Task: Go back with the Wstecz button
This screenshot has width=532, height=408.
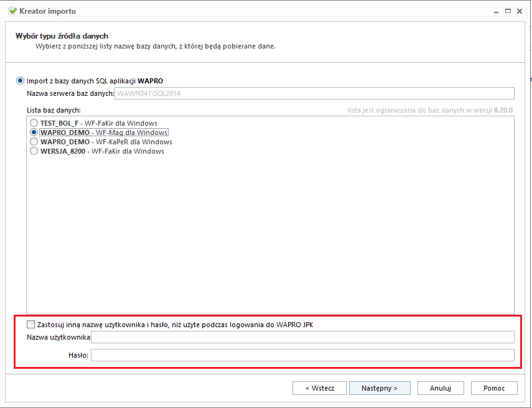Action: pyautogui.click(x=319, y=388)
